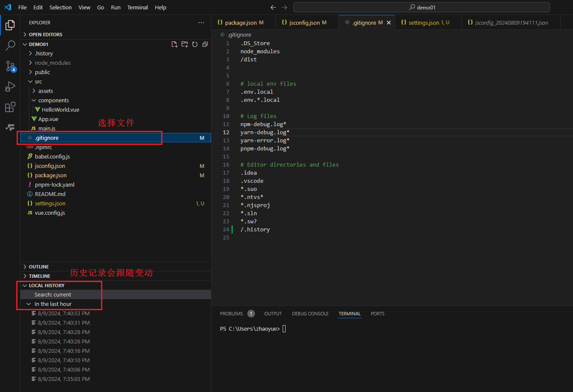The image size is (573, 392).
Task: Open README.md in explorer
Action: [50, 194]
